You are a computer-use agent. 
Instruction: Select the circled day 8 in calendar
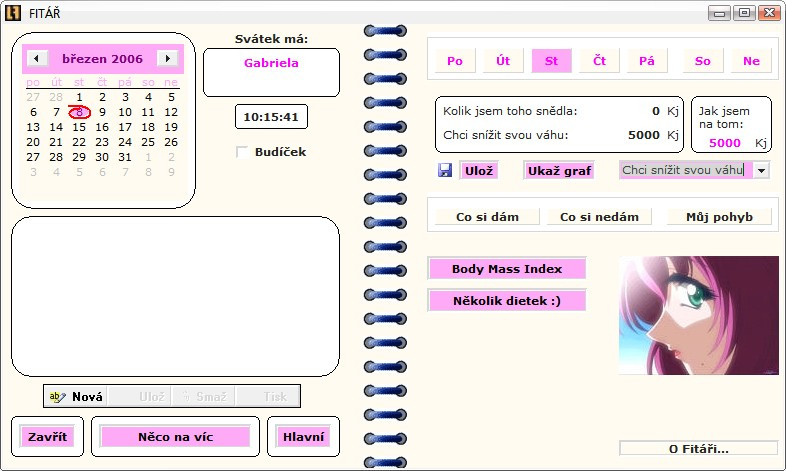(x=79, y=112)
